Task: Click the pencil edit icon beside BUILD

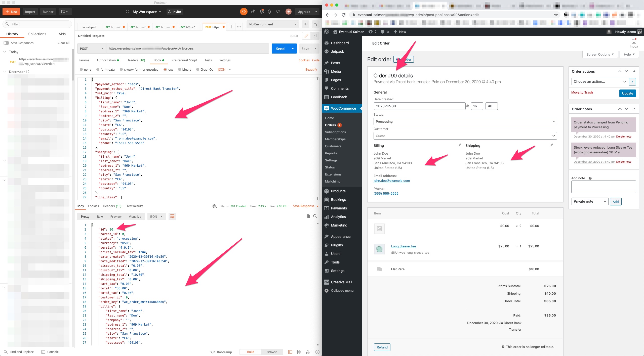Action: [x=306, y=36]
